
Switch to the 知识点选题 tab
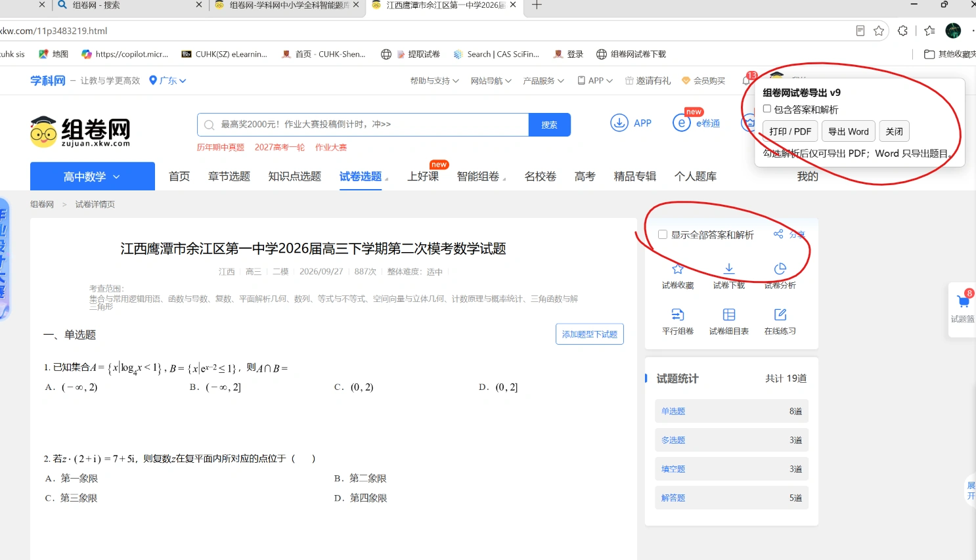[295, 177]
